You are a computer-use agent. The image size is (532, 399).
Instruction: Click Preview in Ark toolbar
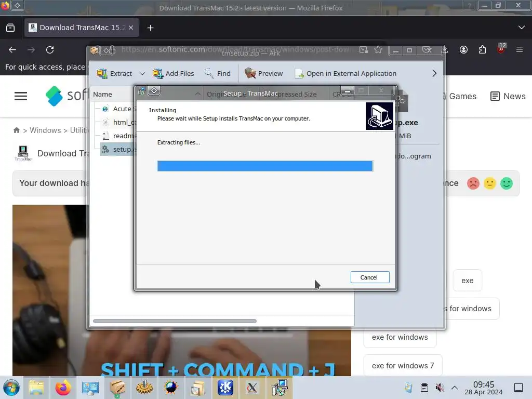[x=263, y=73]
